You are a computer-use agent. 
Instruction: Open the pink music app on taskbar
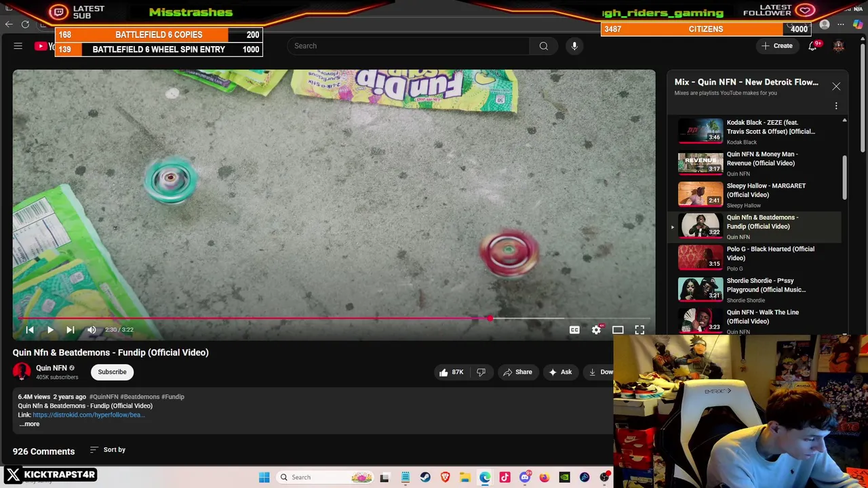(x=505, y=477)
